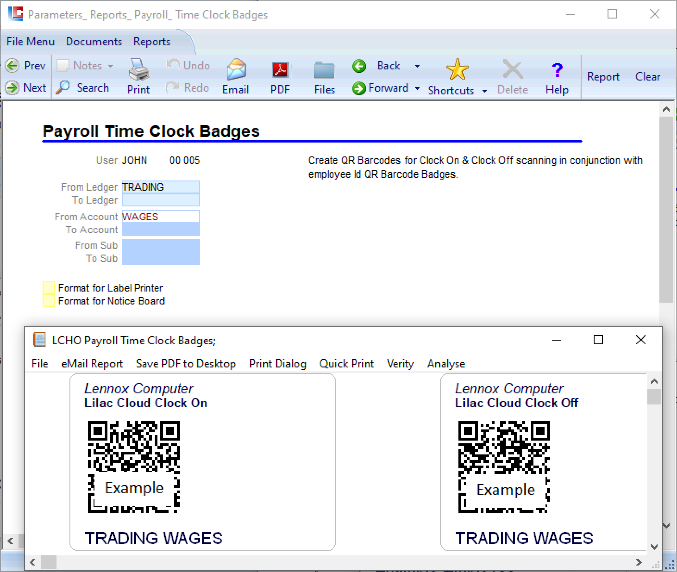The height and width of the screenshot is (572, 677).
Task: Click the LCHO report window book icon
Action: [x=39, y=340]
